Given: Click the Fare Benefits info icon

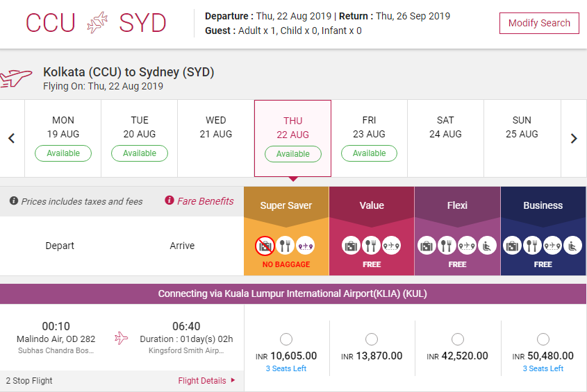Looking at the screenshot, I should pos(169,201).
